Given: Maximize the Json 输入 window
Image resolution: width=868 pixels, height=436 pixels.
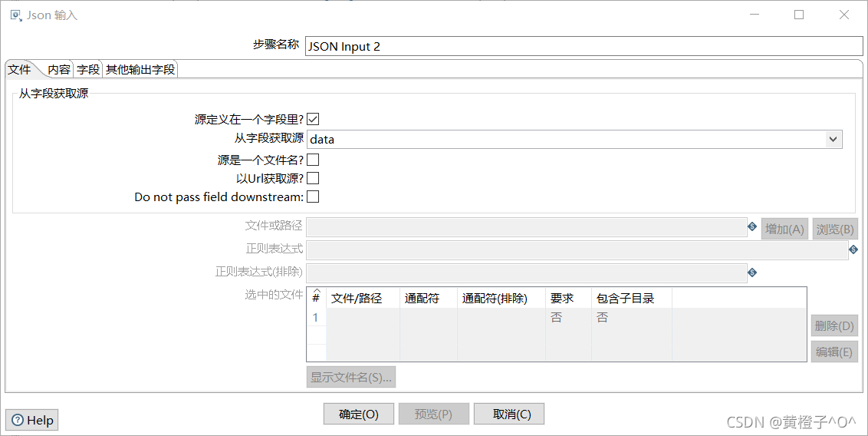Looking at the screenshot, I should 799,15.
